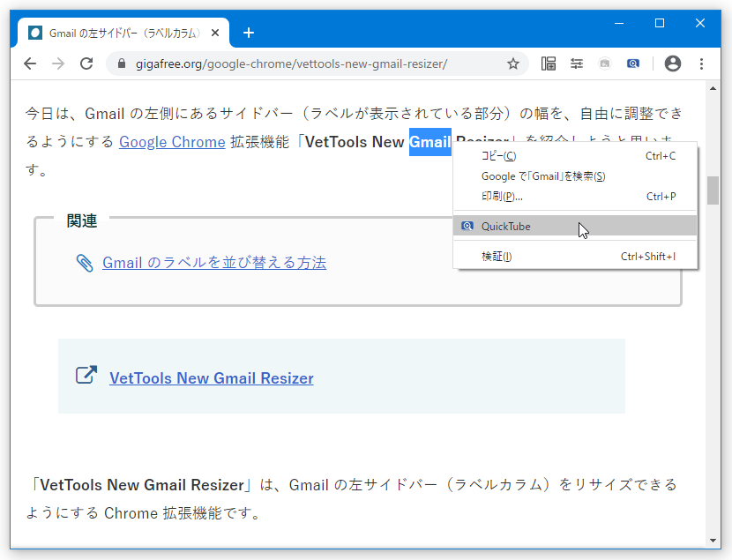Viewport: 732px width, 560px height.
Task: Click the address bar URL
Action: pos(291,63)
